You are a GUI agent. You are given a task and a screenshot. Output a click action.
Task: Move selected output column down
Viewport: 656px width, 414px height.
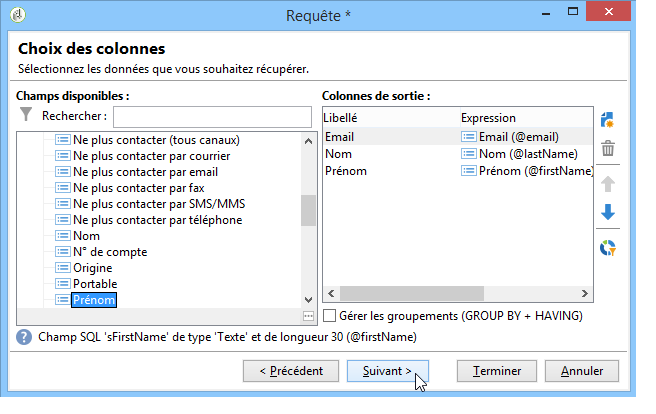coord(607,213)
